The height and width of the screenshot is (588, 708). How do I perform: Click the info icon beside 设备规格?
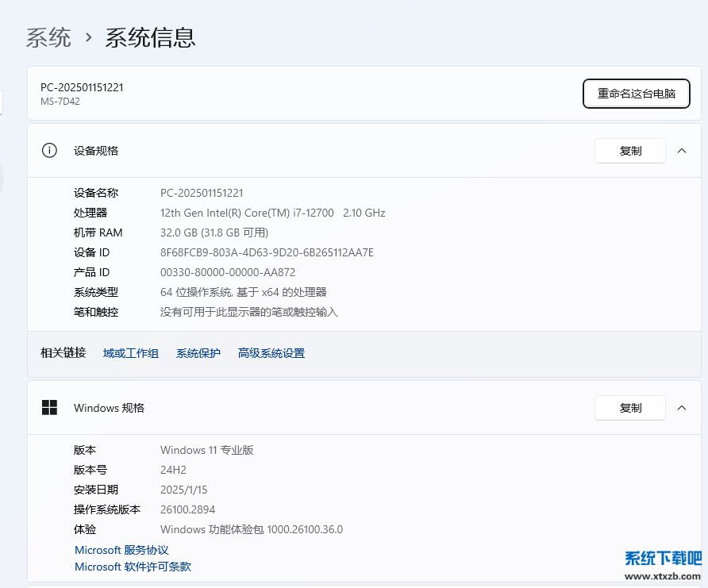coord(49,150)
